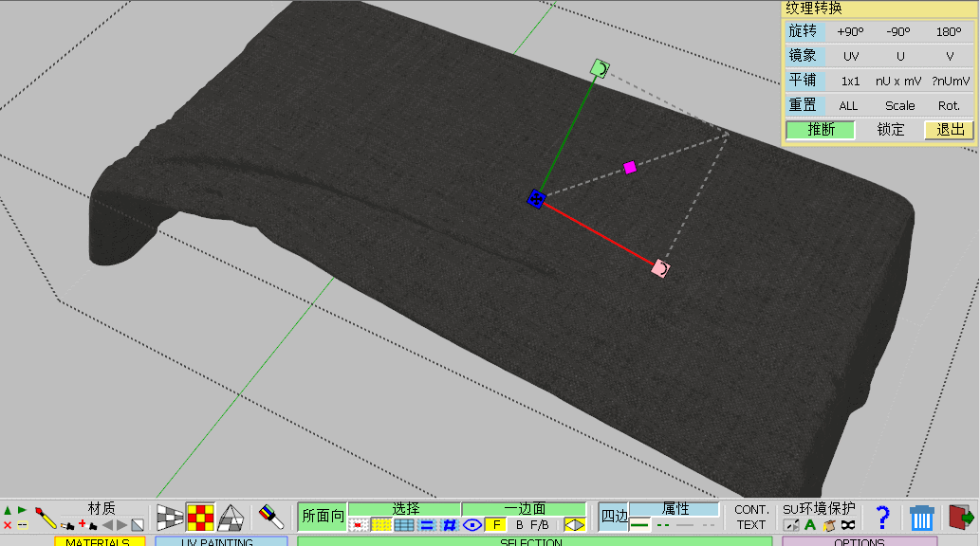Select the perspective checkerboard projection icon
Viewport: 980px width, 546px height.
(170, 517)
